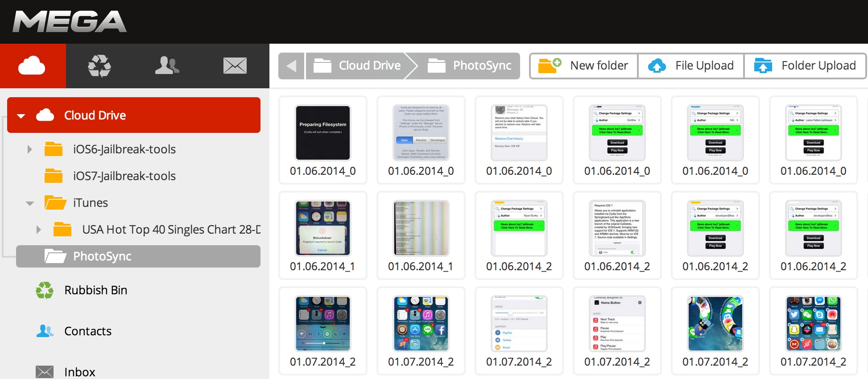The height and width of the screenshot is (379, 868).
Task: Click the File Upload button
Action: tap(691, 66)
